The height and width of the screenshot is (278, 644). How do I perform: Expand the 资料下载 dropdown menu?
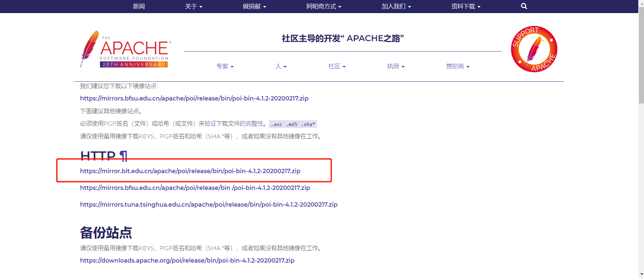(x=466, y=6)
